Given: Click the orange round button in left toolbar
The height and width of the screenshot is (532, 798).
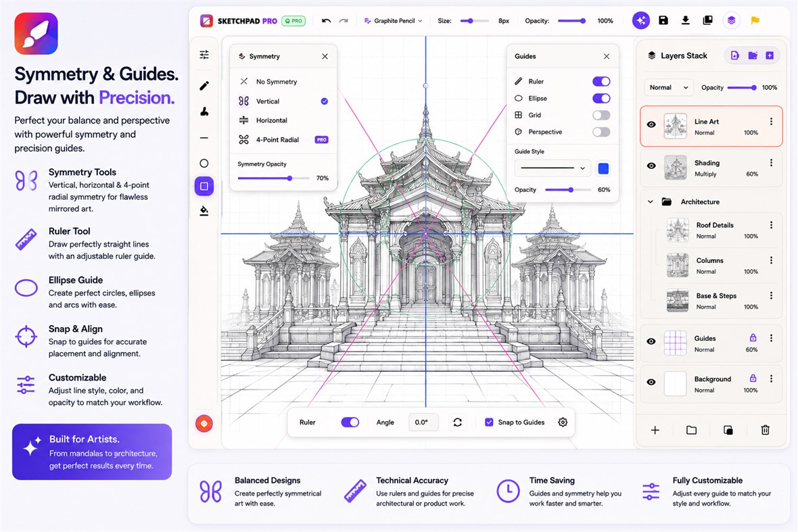Looking at the screenshot, I should click(204, 423).
